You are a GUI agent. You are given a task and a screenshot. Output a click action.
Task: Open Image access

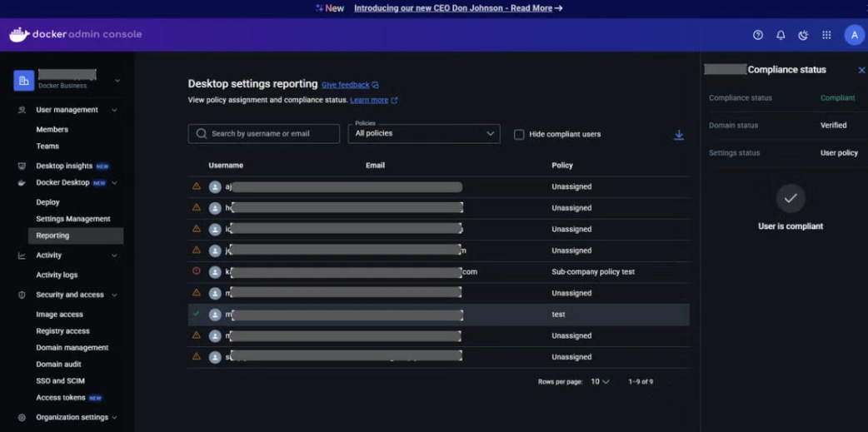pos(59,314)
